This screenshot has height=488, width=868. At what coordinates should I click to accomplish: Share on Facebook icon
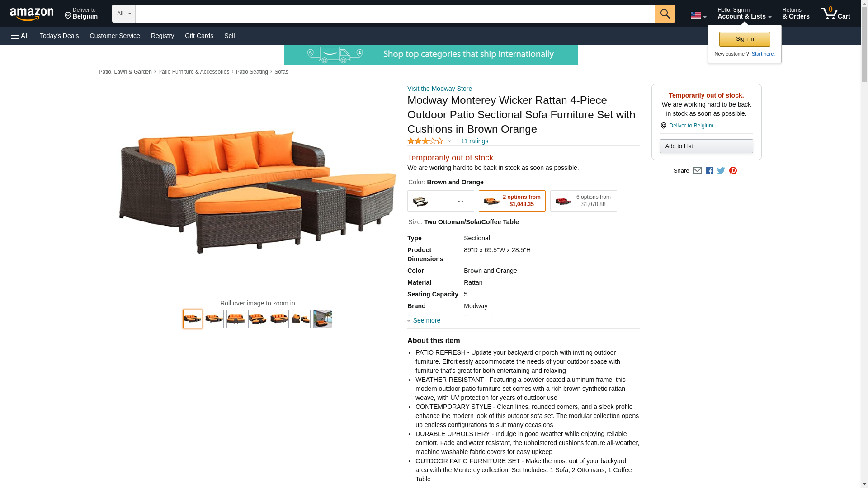point(709,171)
